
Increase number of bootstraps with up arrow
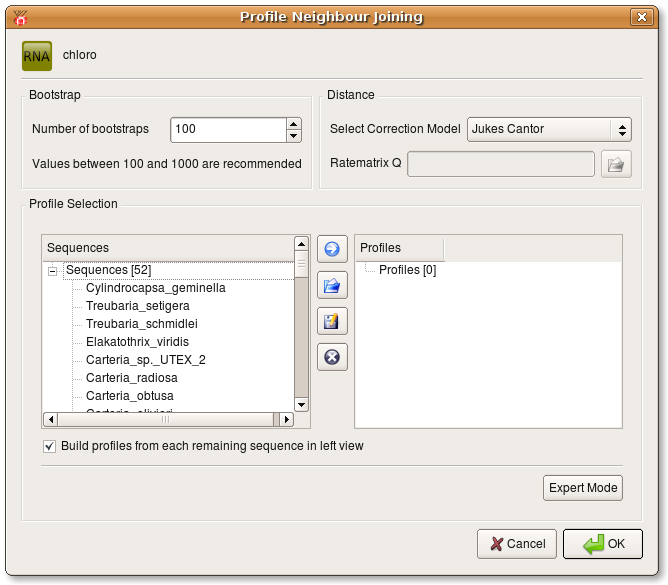293,124
